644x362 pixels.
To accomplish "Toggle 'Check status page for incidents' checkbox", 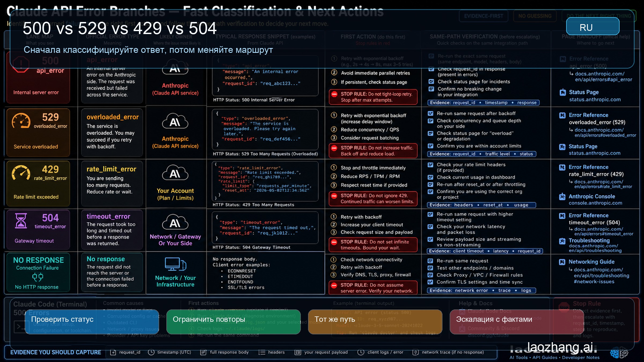I will [431, 82].
